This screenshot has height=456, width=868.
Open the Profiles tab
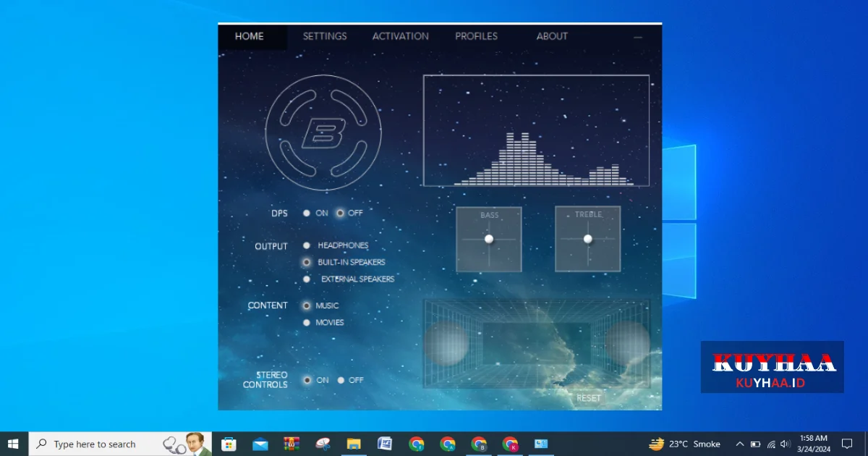(476, 36)
